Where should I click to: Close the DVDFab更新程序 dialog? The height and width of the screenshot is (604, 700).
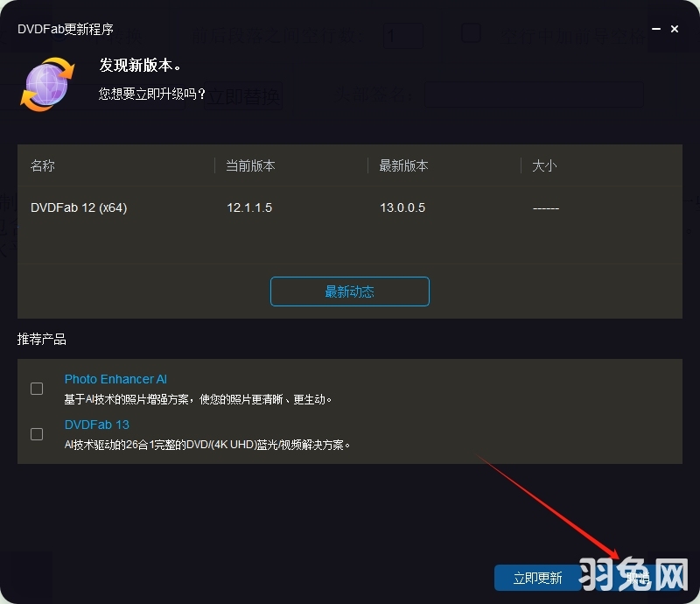675,29
